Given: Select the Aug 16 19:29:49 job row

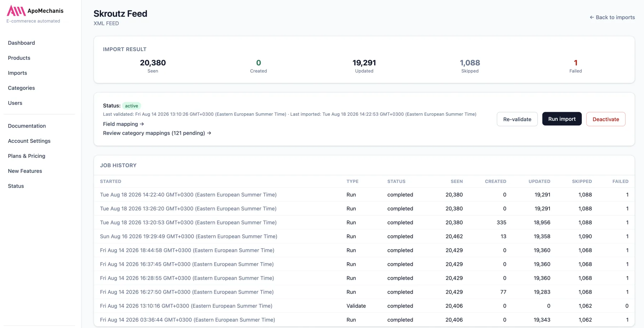Looking at the screenshot, I should (364, 237).
